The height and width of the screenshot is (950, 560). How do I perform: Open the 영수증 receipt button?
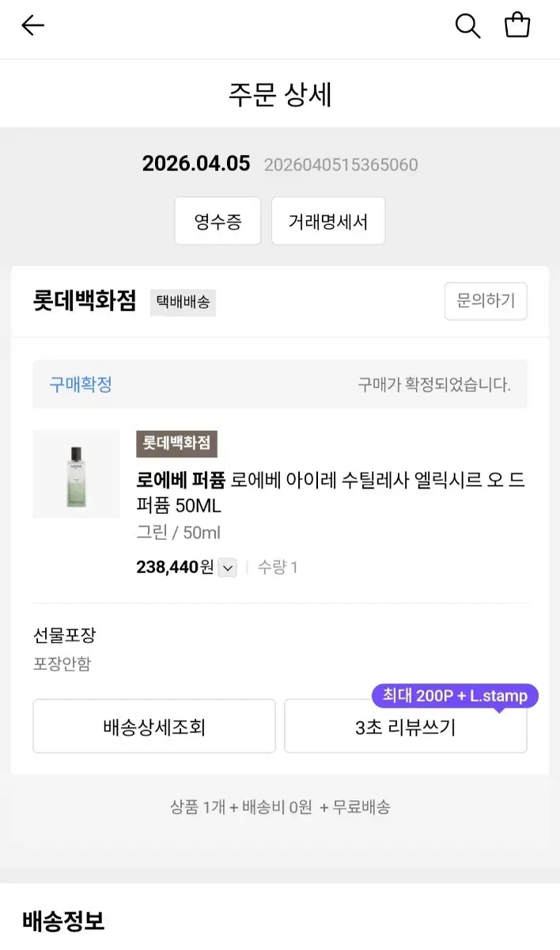point(218,221)
